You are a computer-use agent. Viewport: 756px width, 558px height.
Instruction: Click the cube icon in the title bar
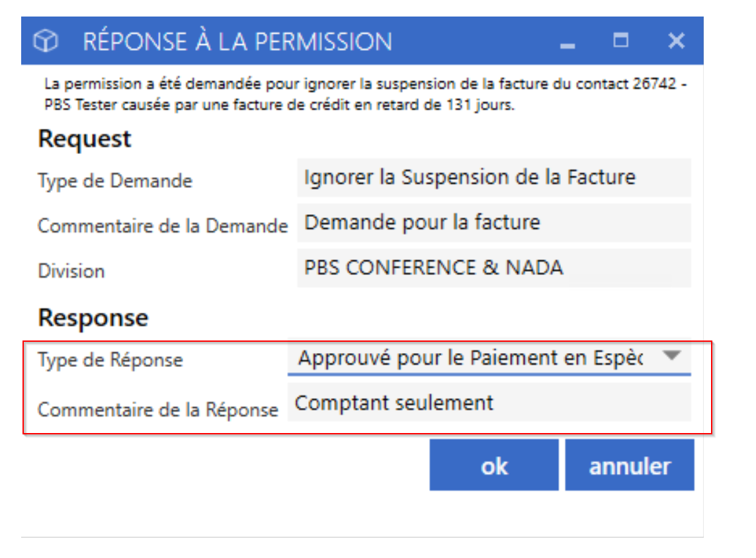pos(46,40)
